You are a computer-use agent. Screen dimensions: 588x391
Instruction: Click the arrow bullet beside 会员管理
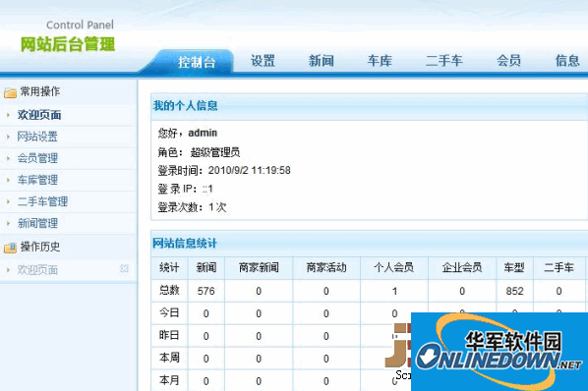click(8, 158)
